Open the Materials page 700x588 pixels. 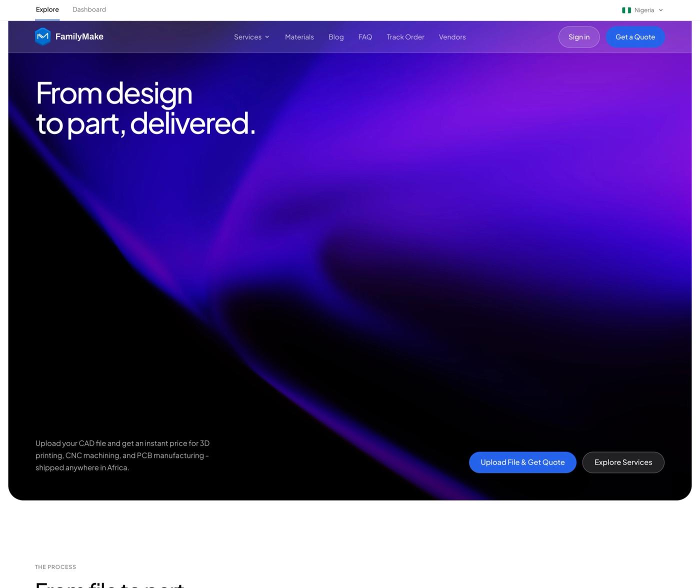[x=299, y=37]
